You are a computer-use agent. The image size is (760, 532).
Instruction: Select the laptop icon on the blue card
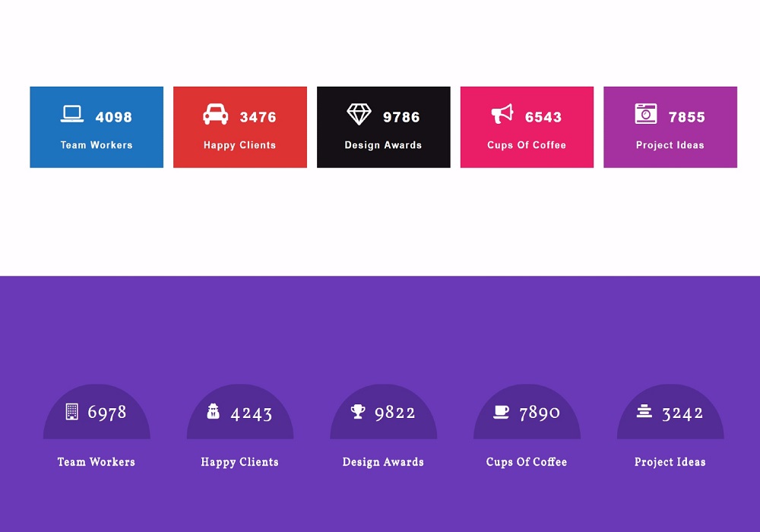(x=71, y=112)
